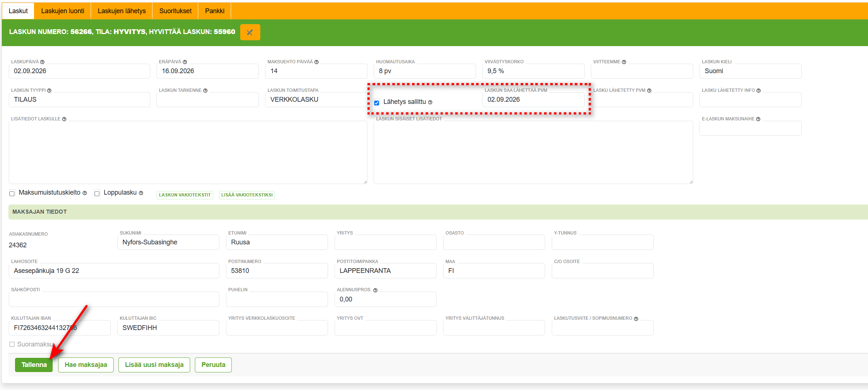Image resolution: width=868 pixels, height=390 pixels.
Task: Open Laskun toimitustapa VERKKOLASKU dropdown
Action: click(x=316, y=100)
